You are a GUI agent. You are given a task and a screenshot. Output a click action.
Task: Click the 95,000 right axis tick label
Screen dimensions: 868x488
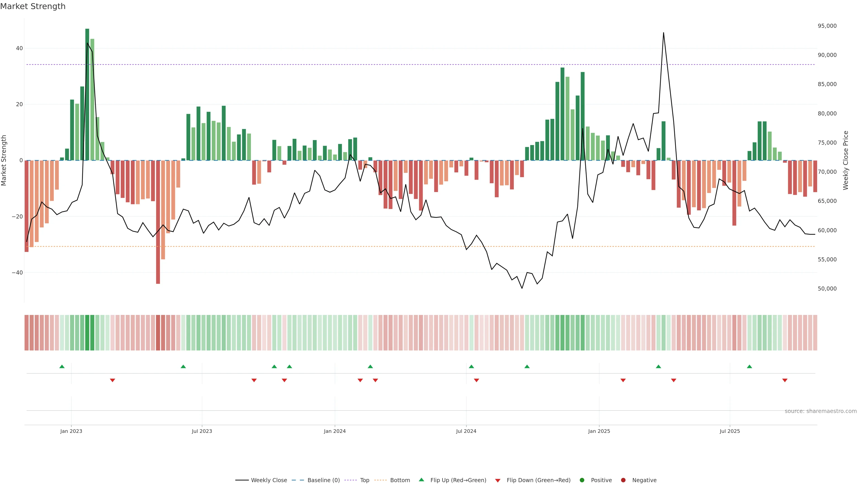(x=827, y=26)
